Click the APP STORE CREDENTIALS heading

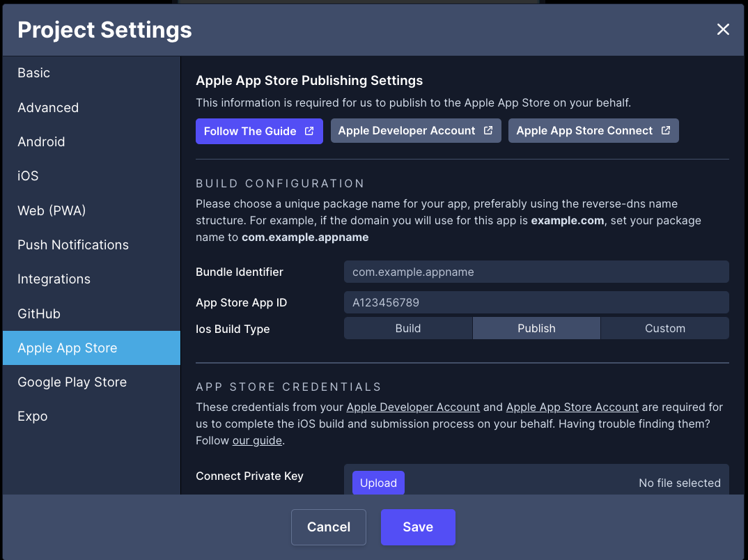(288, 387)
